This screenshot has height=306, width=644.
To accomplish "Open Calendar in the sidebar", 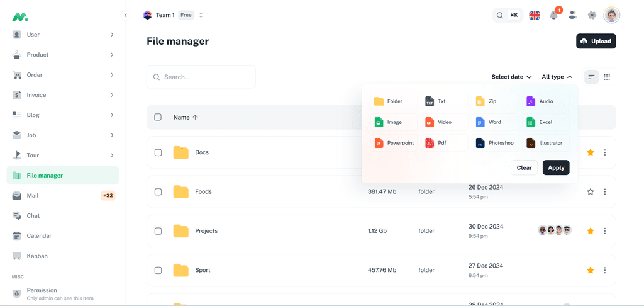I will coord(63,236).
